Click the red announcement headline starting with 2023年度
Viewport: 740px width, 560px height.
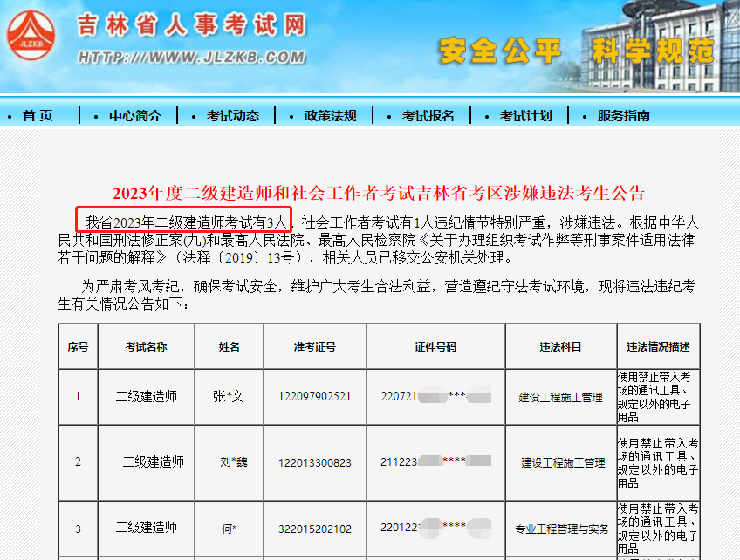pos(378,193)
